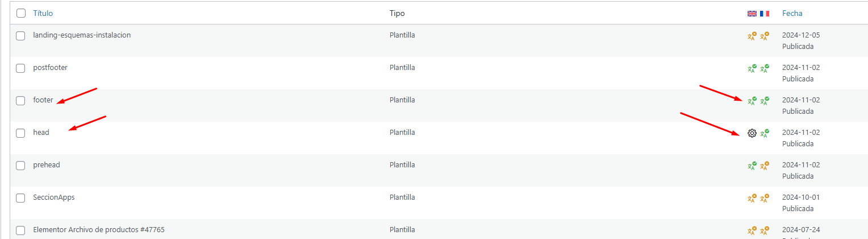
Task: Check the select-all checkbox beside Título
Action: click(20, 13)
